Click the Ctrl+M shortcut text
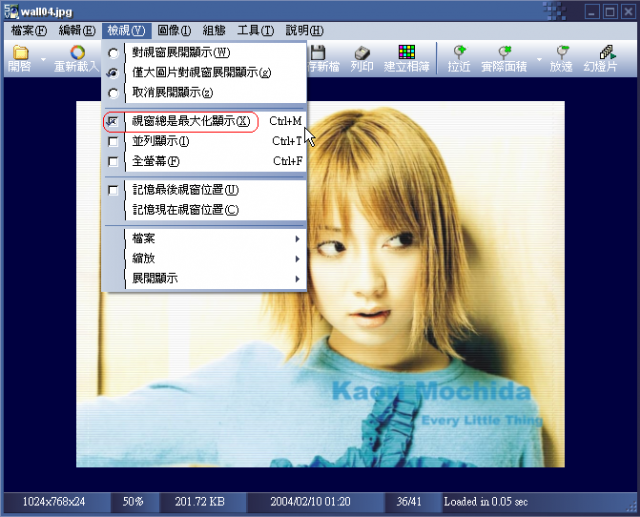The image size is (640, 517). point(285,121)
